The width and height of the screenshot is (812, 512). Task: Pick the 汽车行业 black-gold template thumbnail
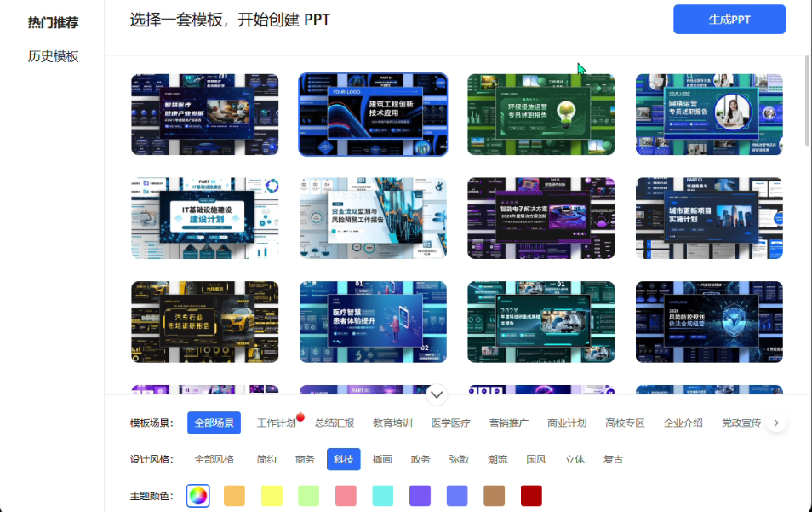coord(205,322)
